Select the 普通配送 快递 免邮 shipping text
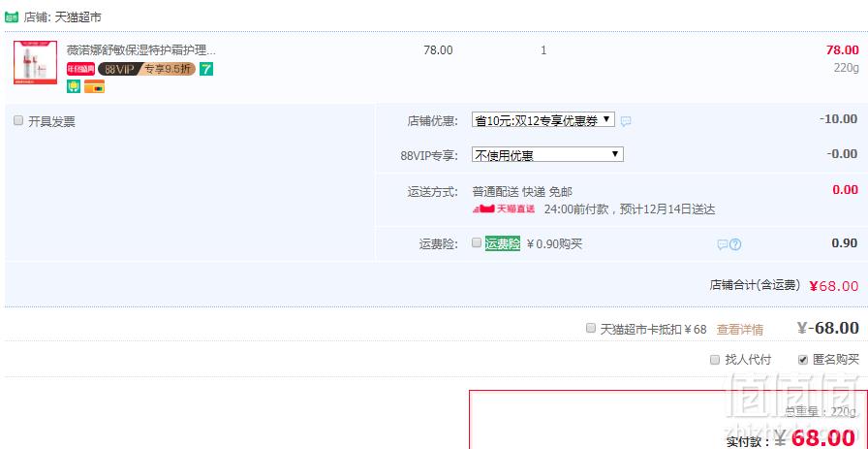 pyautogui.click(x=522, y=192)
